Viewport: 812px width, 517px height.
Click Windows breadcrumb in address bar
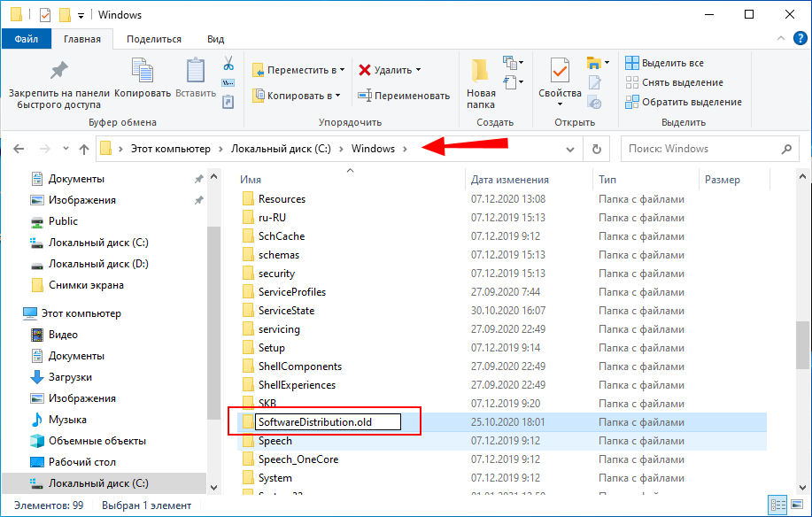tap(373, 149)
